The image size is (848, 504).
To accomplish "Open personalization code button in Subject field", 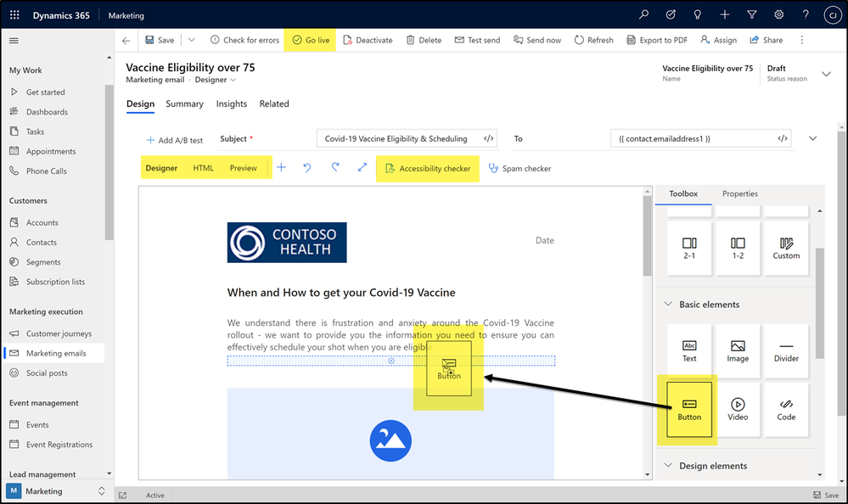I will coord(488,139).
